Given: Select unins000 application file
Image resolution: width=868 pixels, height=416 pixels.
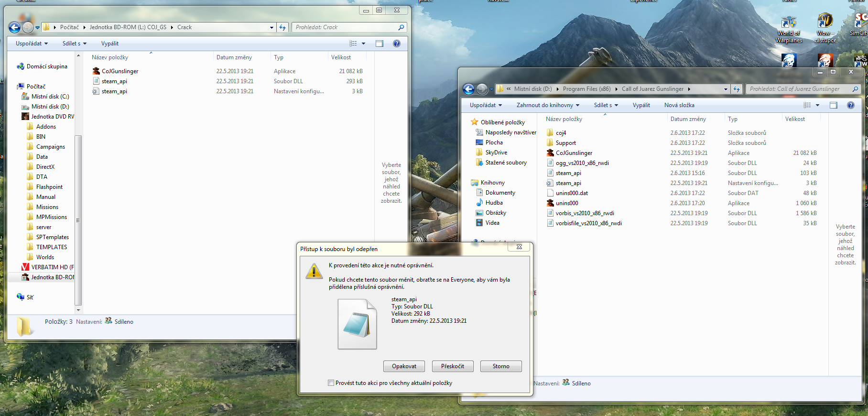Looking at the screenshot, I should click(x=567, y=203).
